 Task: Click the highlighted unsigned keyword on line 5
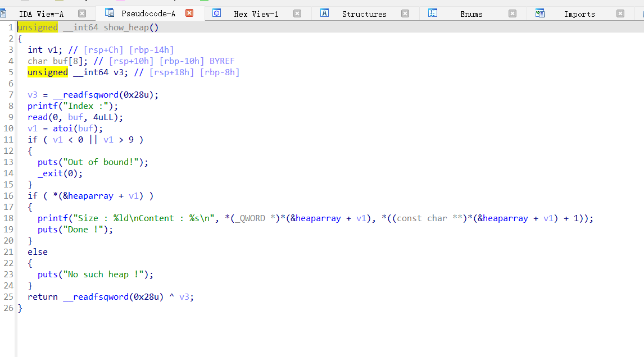(48, 72)
